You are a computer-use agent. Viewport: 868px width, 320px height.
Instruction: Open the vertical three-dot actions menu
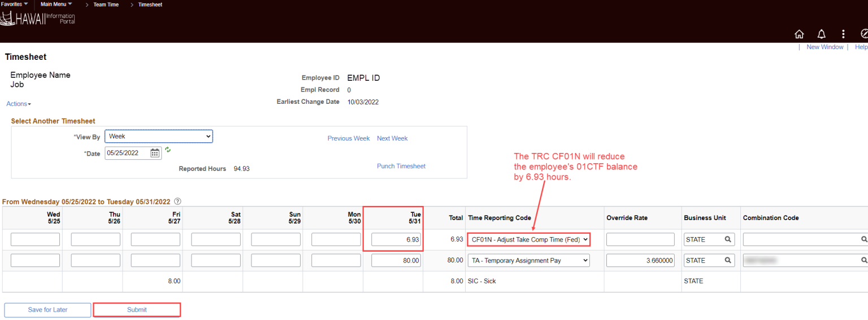click(843, 34)
